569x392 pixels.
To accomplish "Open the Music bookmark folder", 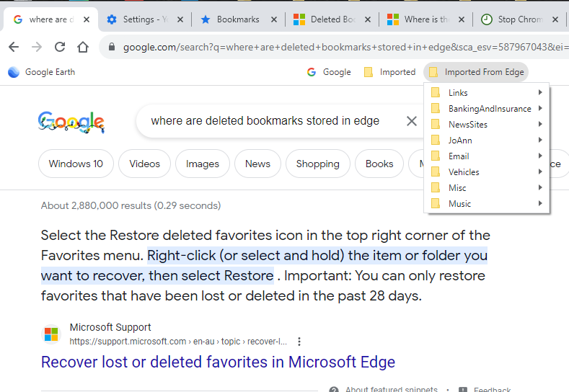I will click(x=486, y=204).
